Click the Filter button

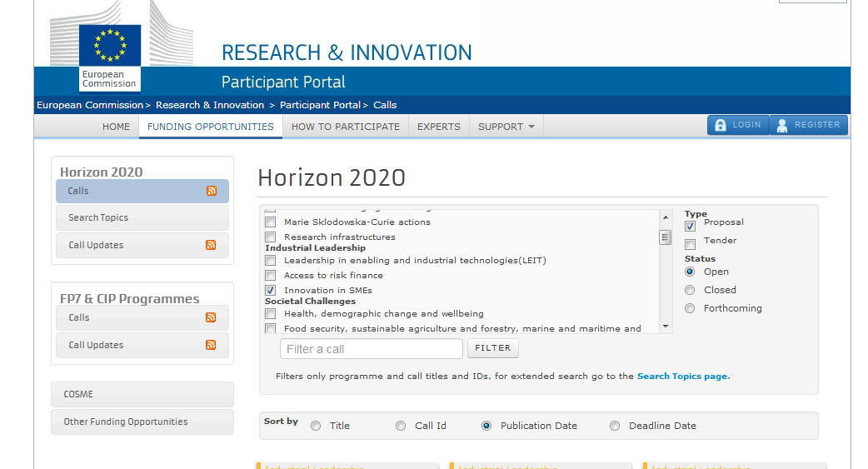click(x=492, y=348)
